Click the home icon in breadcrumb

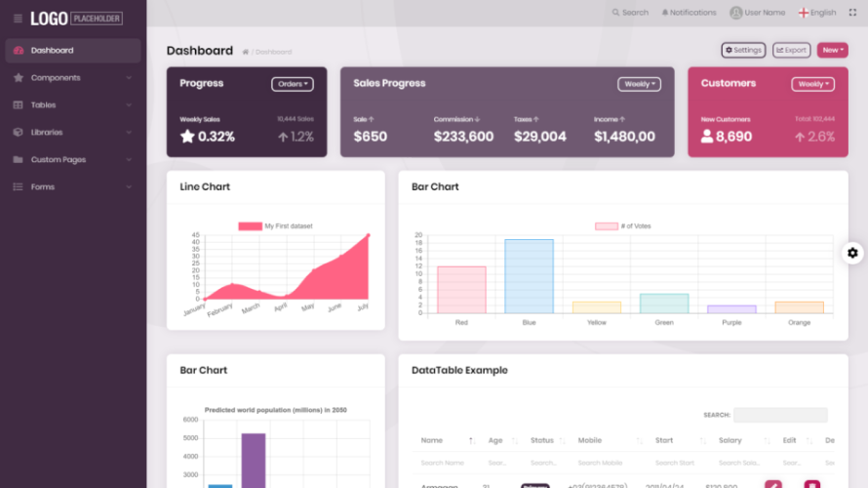pos(245,52)
